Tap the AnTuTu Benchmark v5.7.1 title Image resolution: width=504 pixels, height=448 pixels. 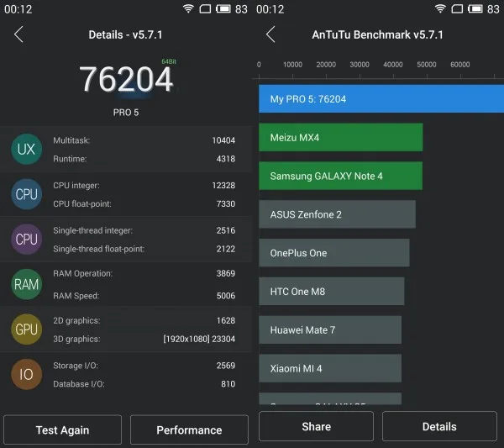pyautogui.click(x=377, y=34)
